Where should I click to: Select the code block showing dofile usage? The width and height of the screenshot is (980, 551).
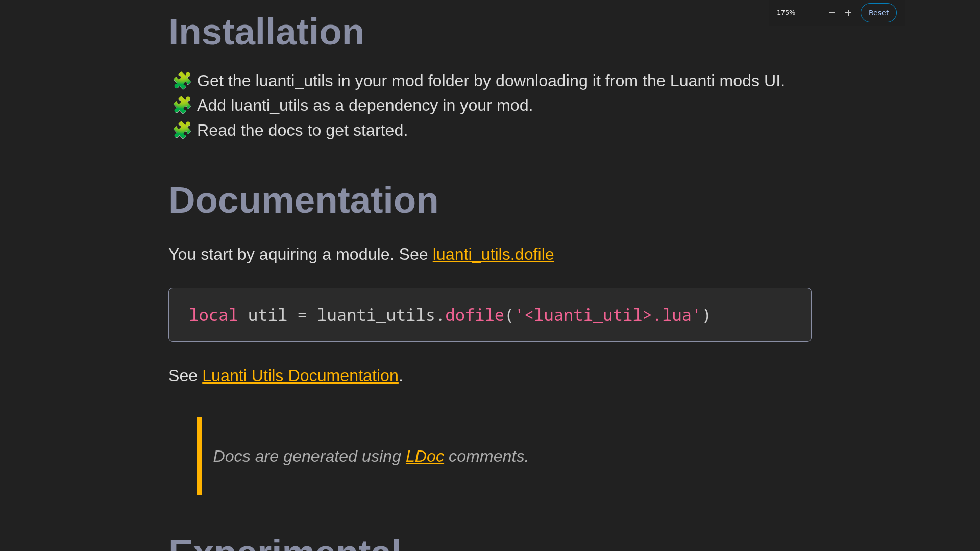pyautogui.click(x=489, y=314)
